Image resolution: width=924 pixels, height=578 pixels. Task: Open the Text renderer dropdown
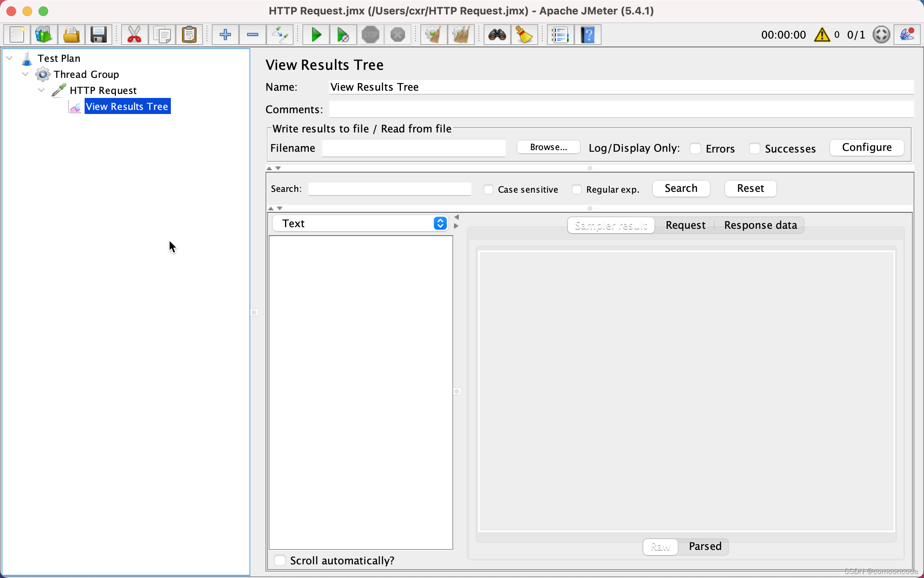coord(360,224)
